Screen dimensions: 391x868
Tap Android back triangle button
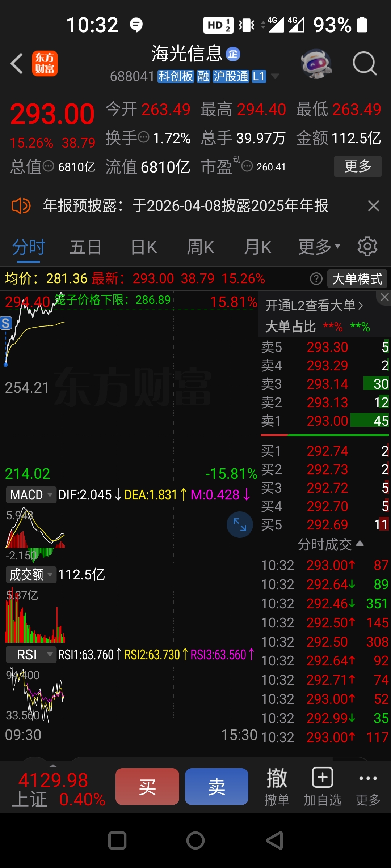coord(274,841)
